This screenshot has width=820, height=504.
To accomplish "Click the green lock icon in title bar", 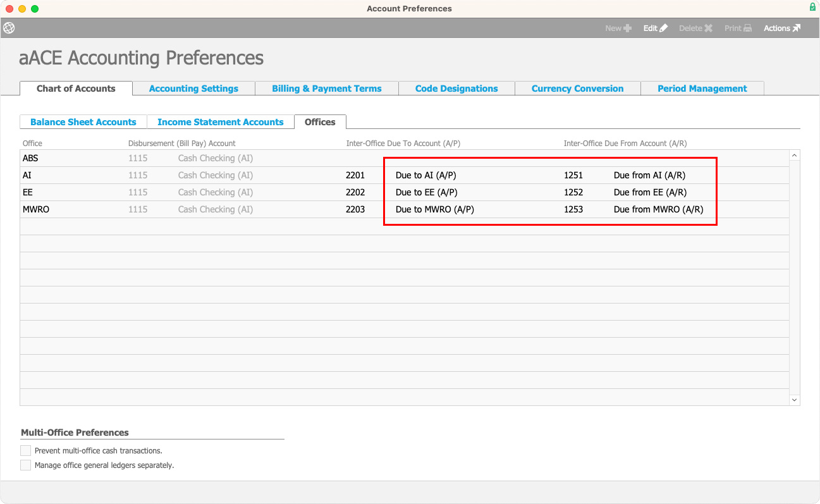I will tap(812, 8).
